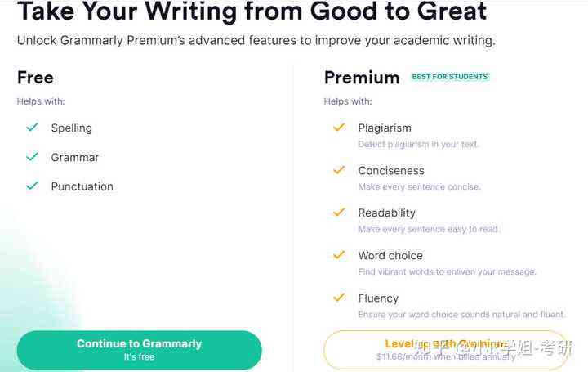This screenshot has height=372, width=588.
Task: Click the Level up with Premium button
Action: pos(446,350)
